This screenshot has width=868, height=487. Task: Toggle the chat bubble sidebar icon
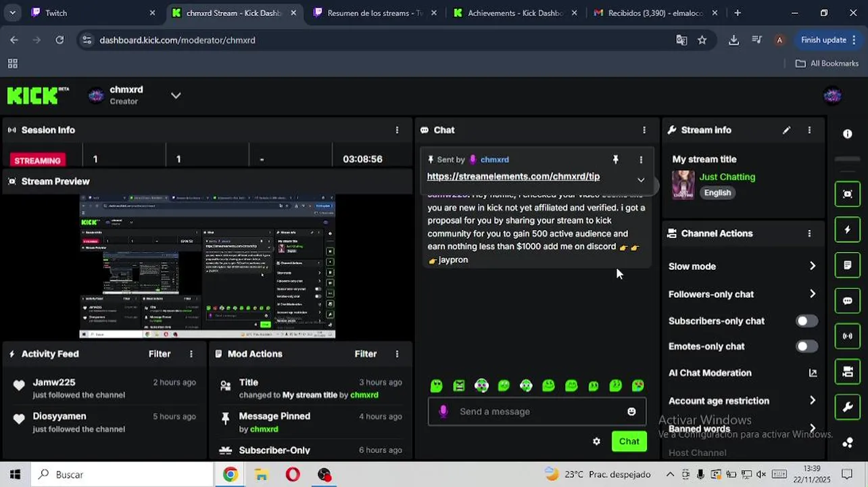pyautogui.click(x=848, y=301)
